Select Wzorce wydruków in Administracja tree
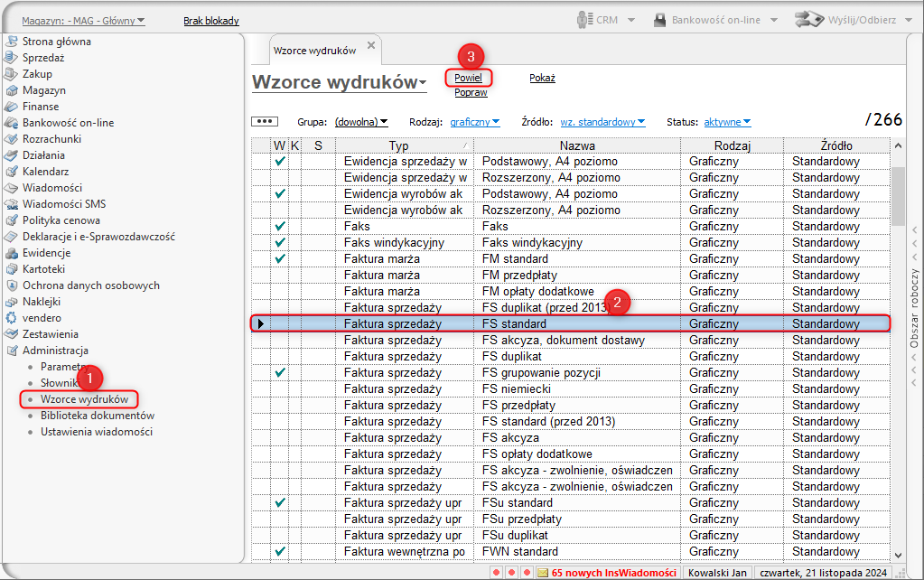The height and width of the screenshot is (580, 924). click(x=84, y=398)
